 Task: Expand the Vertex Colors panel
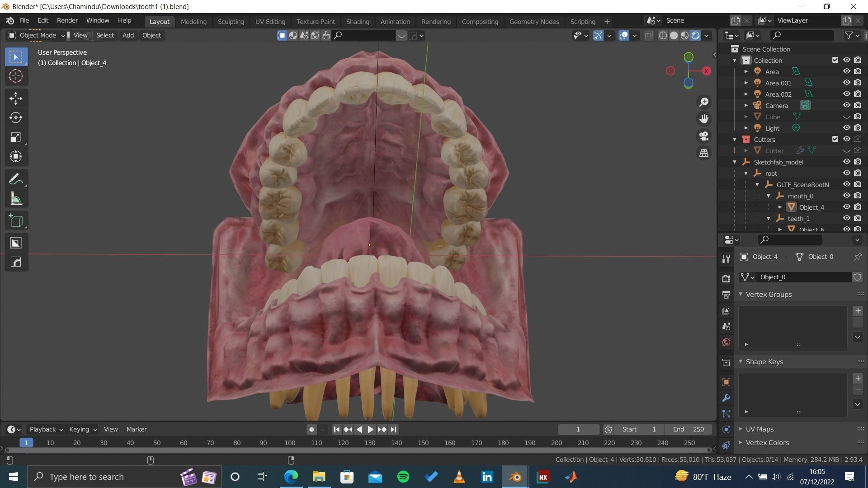tap(741, 442)
